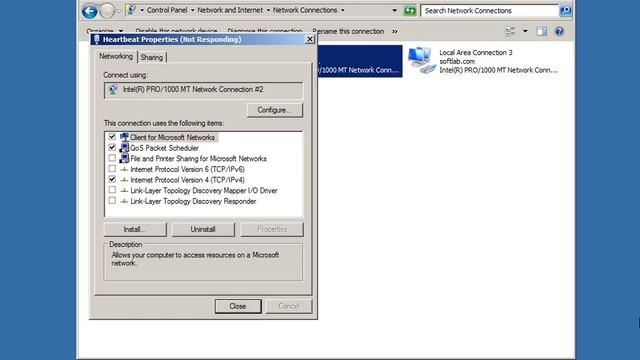The image size is (640, 360).
Task: Click Rename this connection in toolbar
Action: pyautogui.click(x=348, y=31)
